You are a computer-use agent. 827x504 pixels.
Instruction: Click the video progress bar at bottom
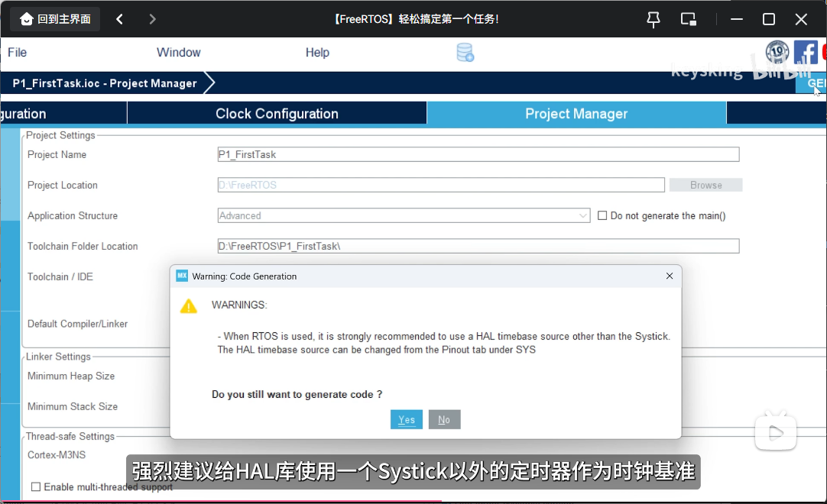(x=413, y=502)
